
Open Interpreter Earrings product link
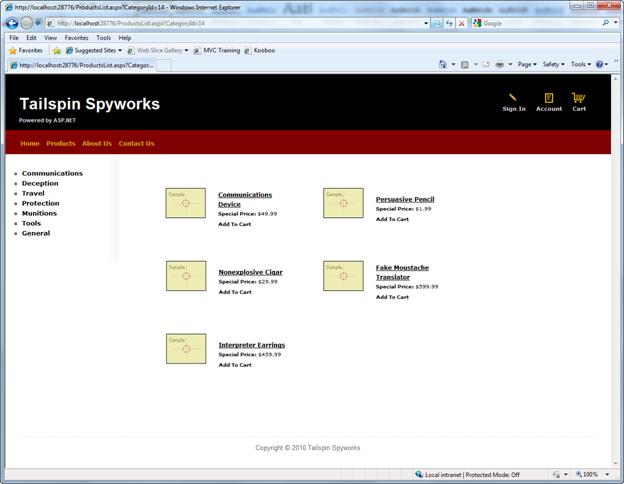click(x=252, y=345)
